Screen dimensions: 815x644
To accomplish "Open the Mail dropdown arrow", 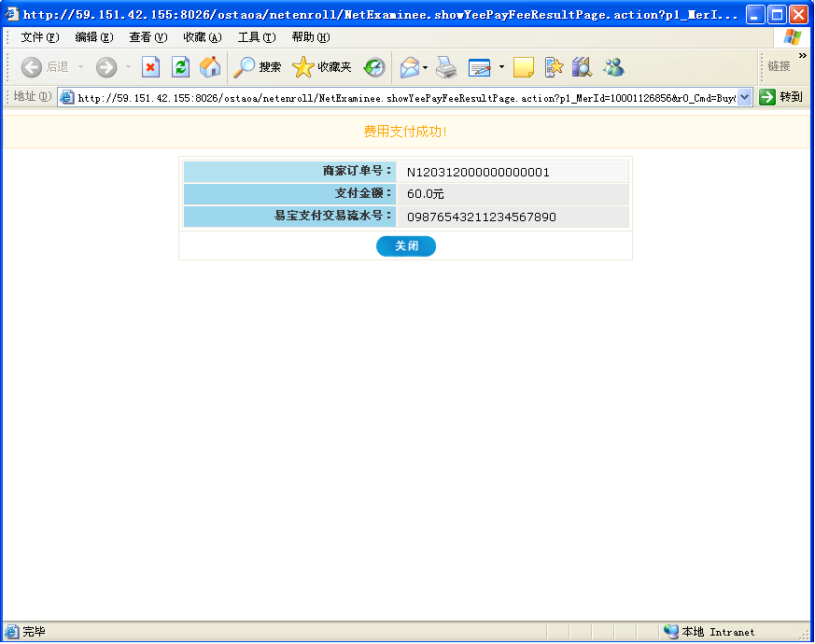I will tap(425, 67).
